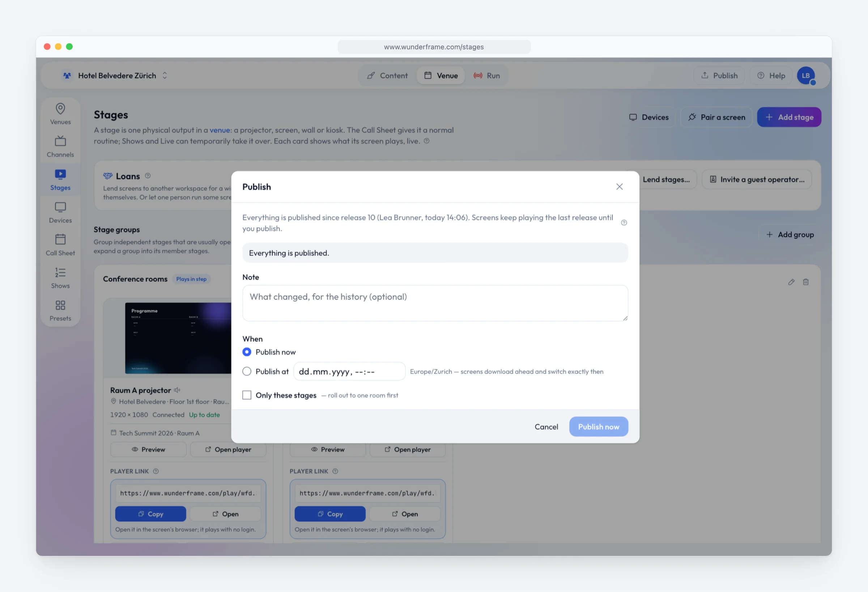This screenshot has width=868, height=592.
Task: Copy the second player link
Action: 330,514
